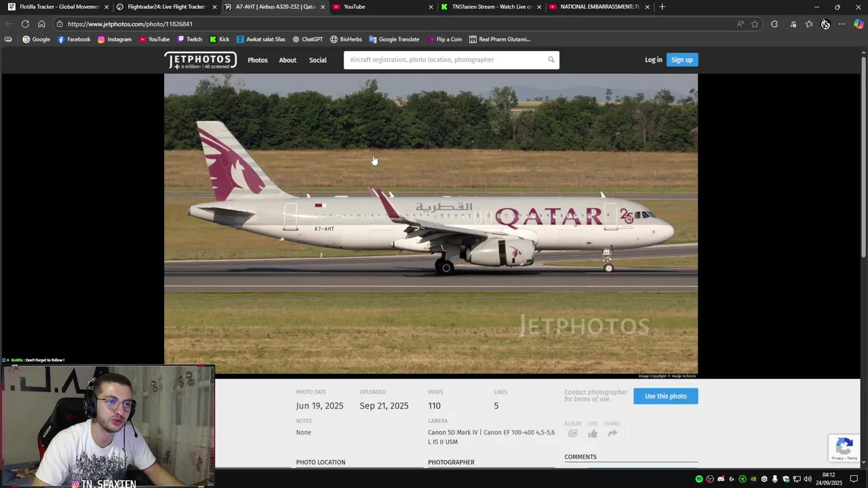This screenshot has width=868, height=488.
Task: Toggle read aloud icon in address bar
Action: 740,24
